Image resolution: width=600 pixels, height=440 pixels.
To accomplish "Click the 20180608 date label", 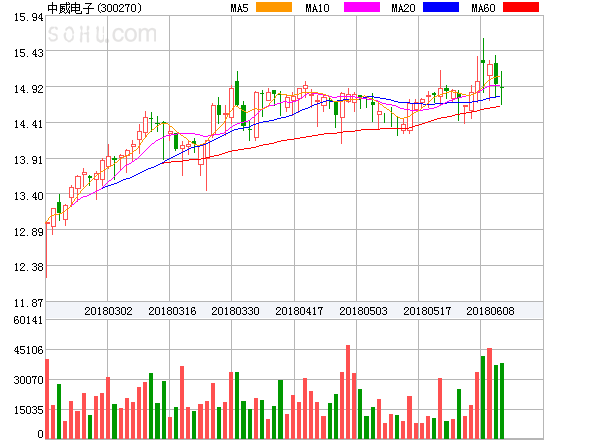I will pos(490,311).
